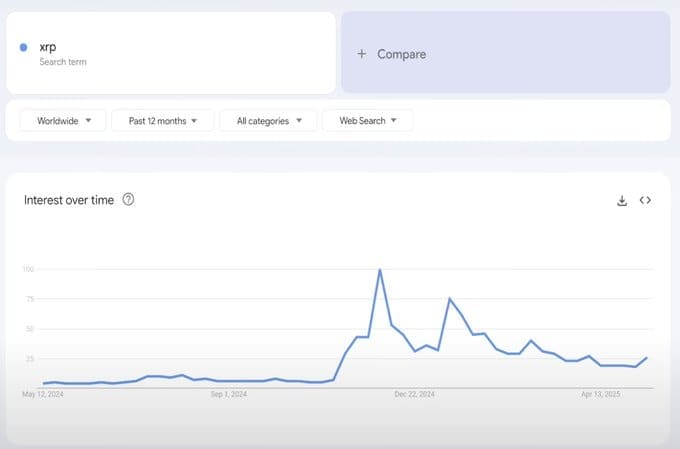The height and width of the screenshot is (449, 680).
Task: Download the Interest over time data
Action: coord(622,200)
